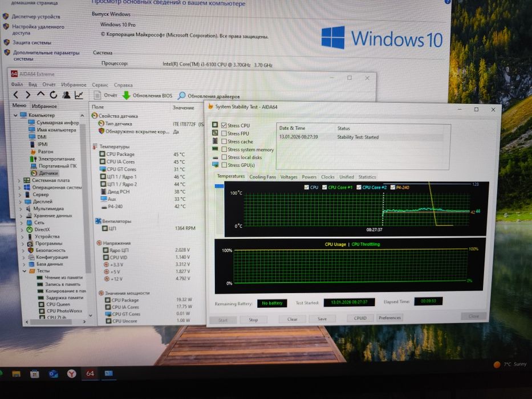This screenshot has height=399, width=532.
Task: Expand Сеть tree node
Action: (21, 223)
